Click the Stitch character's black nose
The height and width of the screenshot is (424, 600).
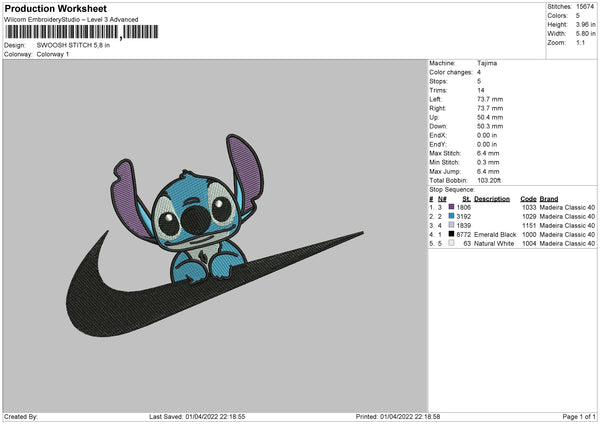click(x=196, y=219)
